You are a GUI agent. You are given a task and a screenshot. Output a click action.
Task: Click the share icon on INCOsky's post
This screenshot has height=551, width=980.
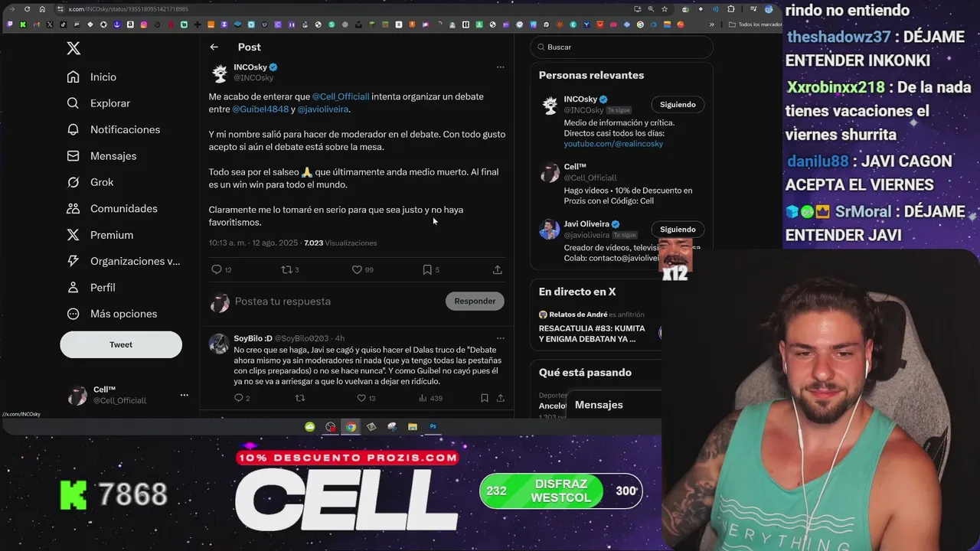pos(498,269)
